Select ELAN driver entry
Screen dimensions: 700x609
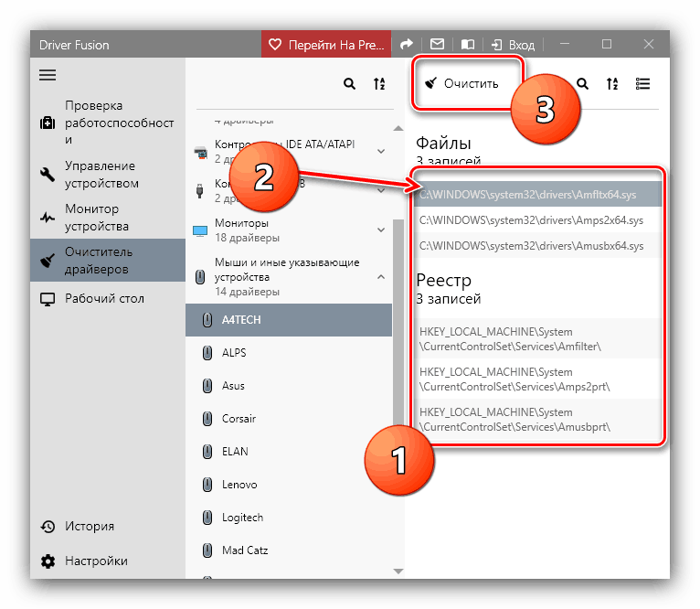289,452
